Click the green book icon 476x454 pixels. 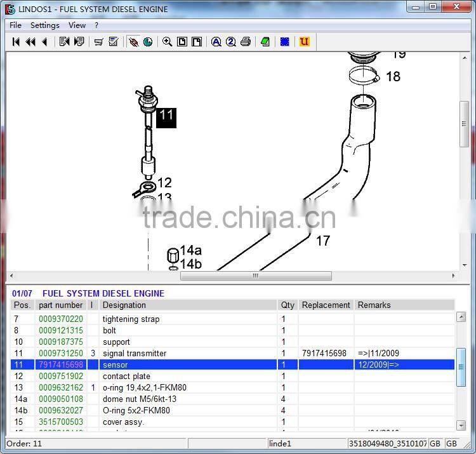tap(265, 42)
